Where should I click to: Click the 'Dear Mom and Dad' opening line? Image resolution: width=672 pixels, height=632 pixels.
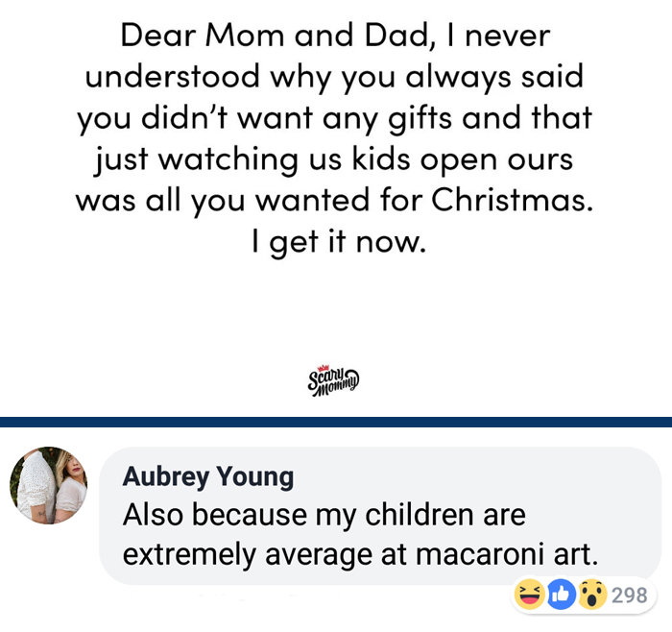(335, 36)
